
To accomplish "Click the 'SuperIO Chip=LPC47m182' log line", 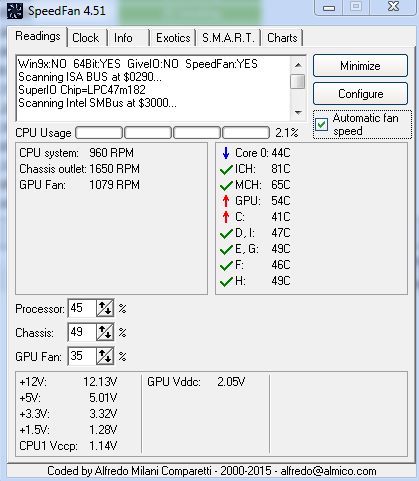I will pyautogui.click(x=82, y=90).
